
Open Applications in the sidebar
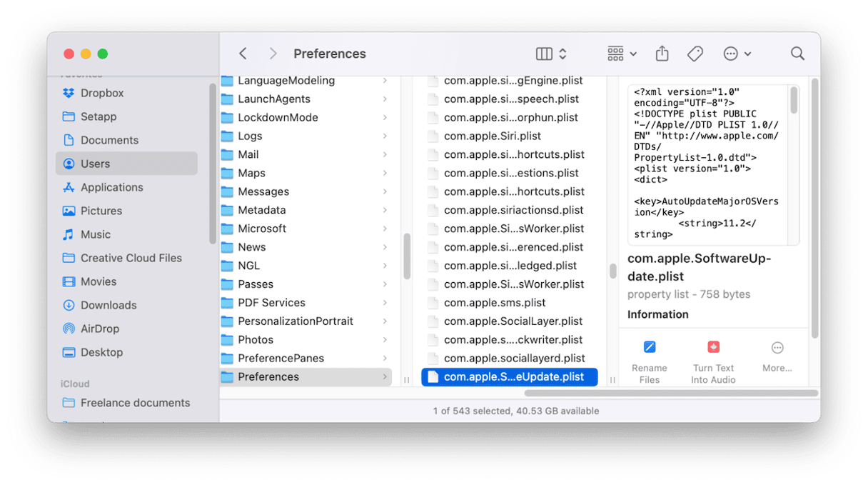coord(126,187)
